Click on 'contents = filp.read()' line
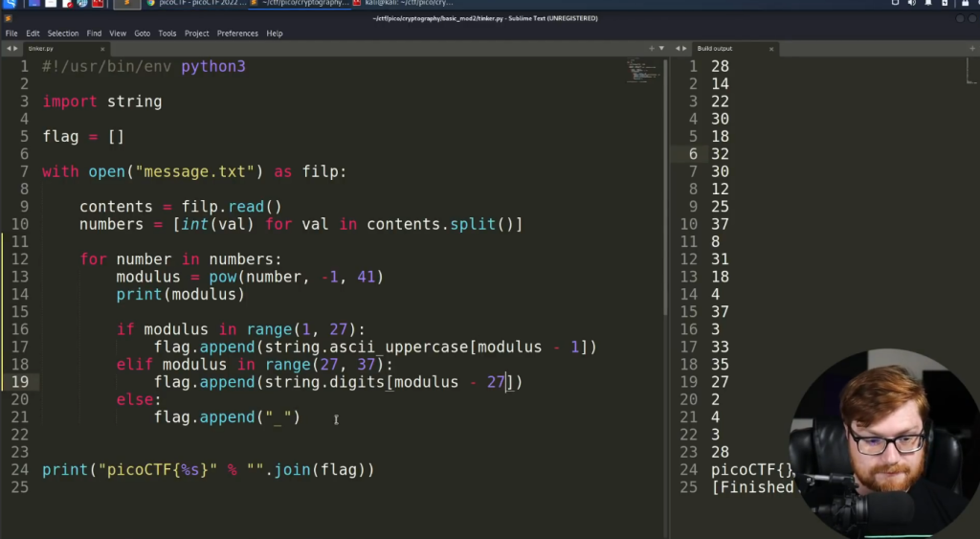The image size is (980, 539). (x=181, y=207)
